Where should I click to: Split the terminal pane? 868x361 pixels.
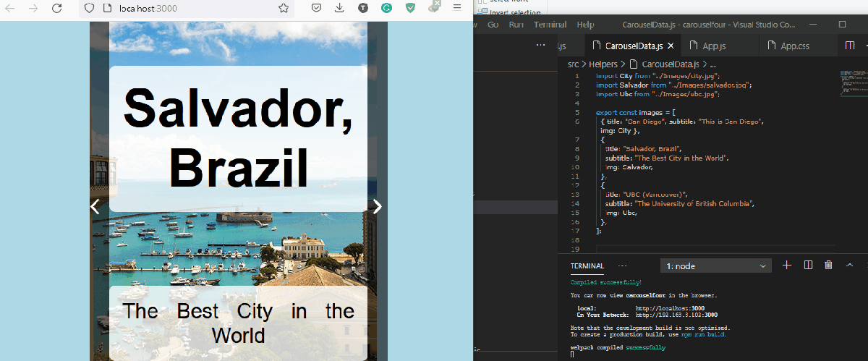[x=809, y=266]
